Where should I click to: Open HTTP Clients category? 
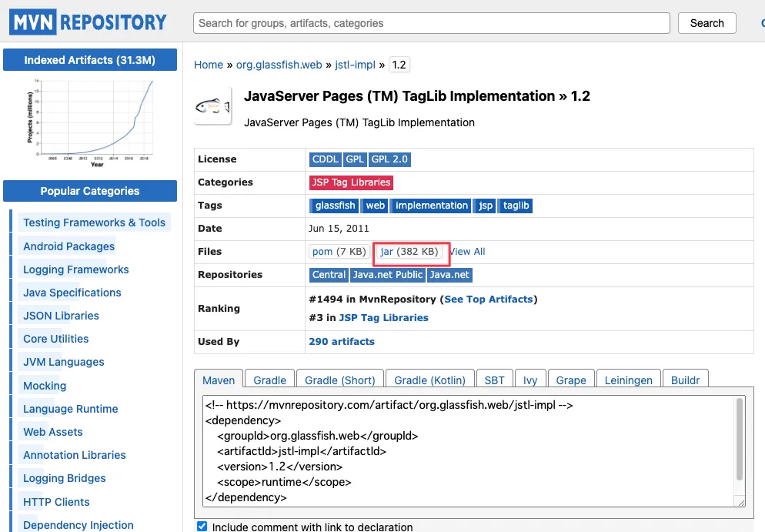tap(56, 502)
